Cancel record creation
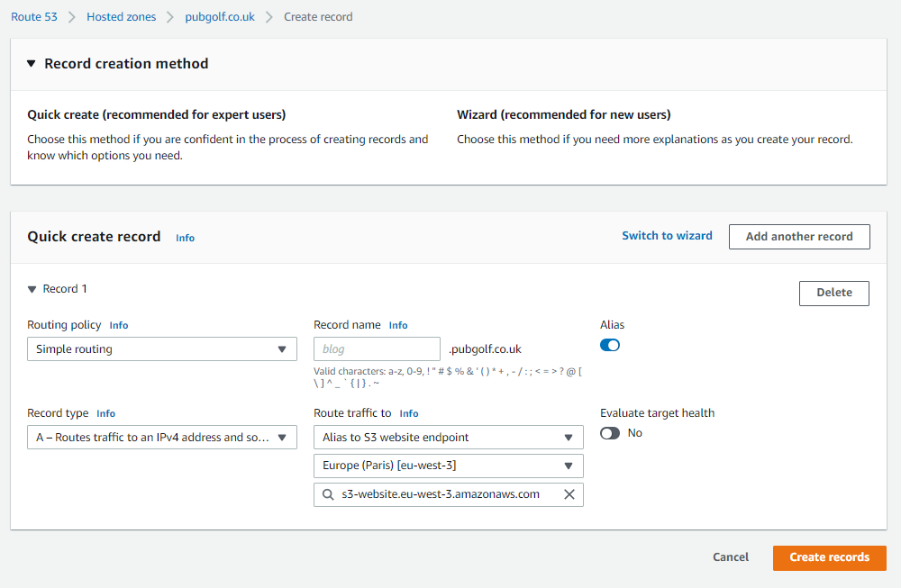 coord(731,557)
